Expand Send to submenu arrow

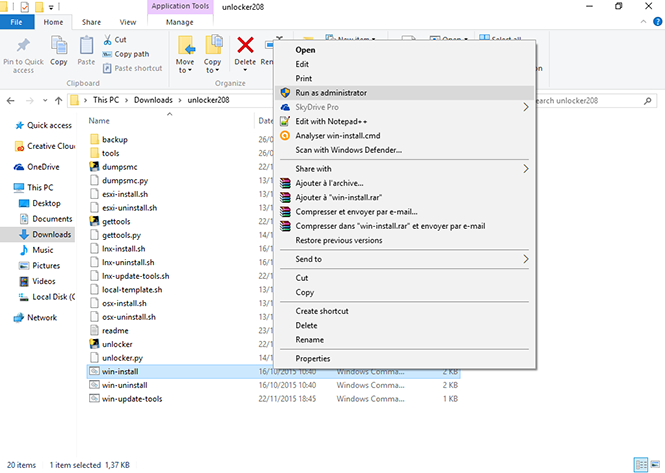pos(525,259)
